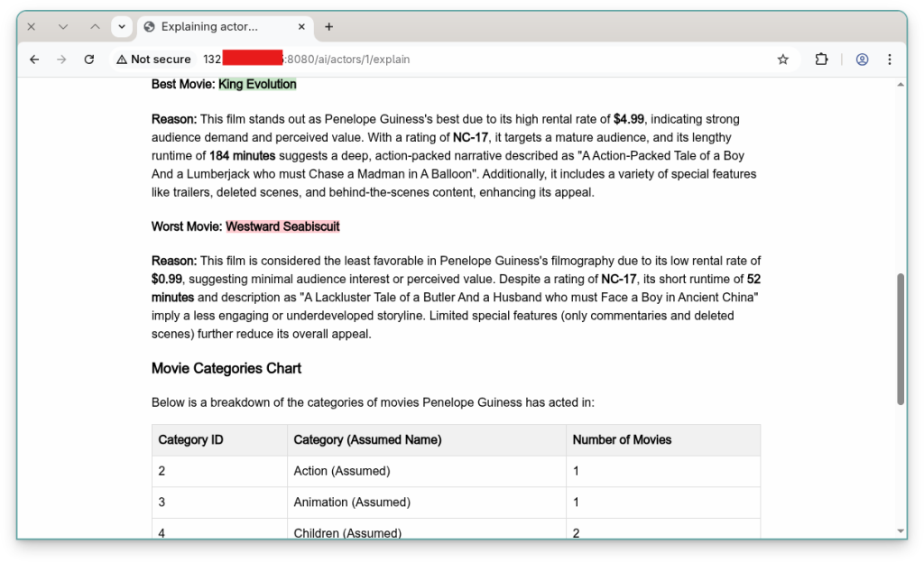The height and width of the screenshot is (562, 924).
Task: Click the highlighted 'King Evolution' title
Action: (x=257, y=84)
